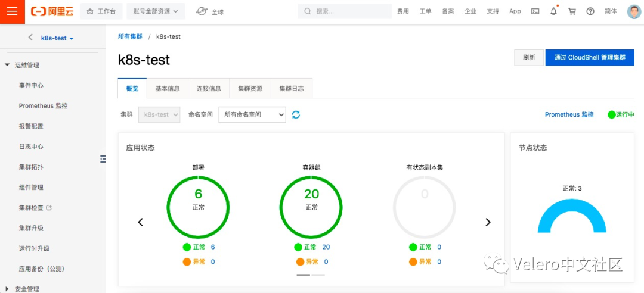Open the orange hamburger main menu
The image size is (644, 293).
click(13, 11)
